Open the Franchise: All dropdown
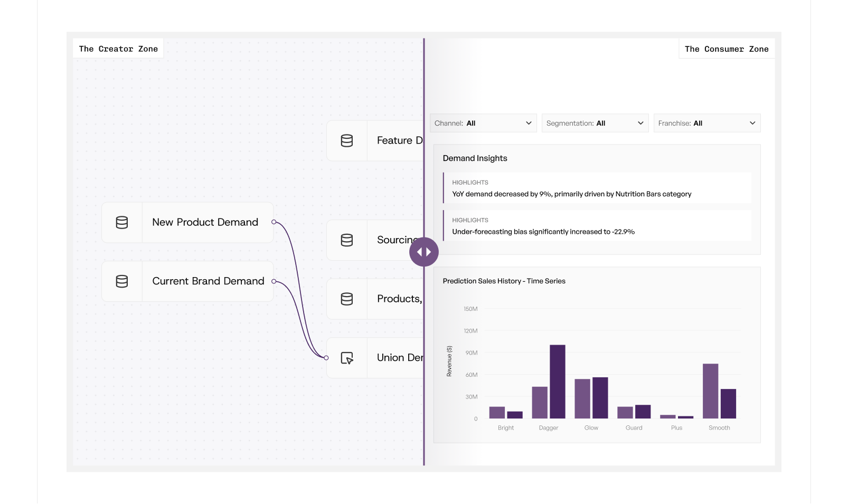 click(x=707, y=123)
